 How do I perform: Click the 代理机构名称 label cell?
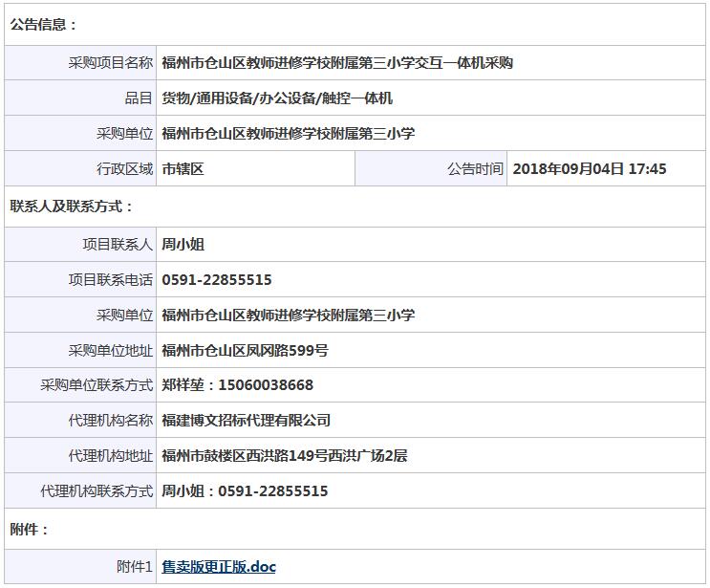point(80,421)
